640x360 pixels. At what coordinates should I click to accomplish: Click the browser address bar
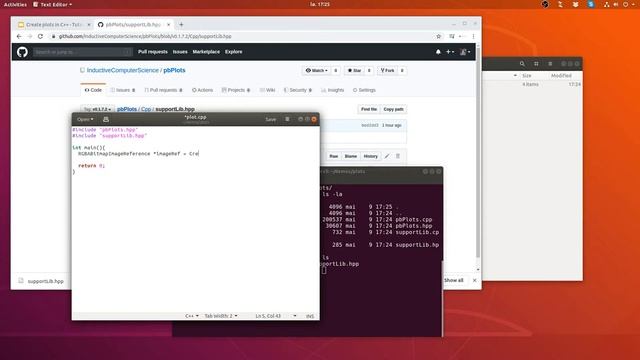pos(243,36)
